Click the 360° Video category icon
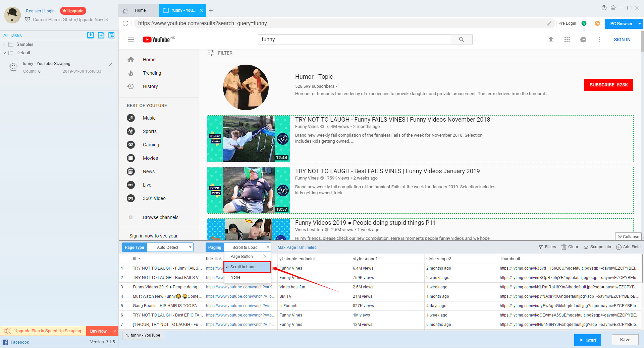Image resolution: width=644 pixels, height=348 pixels. coord(131,198)
